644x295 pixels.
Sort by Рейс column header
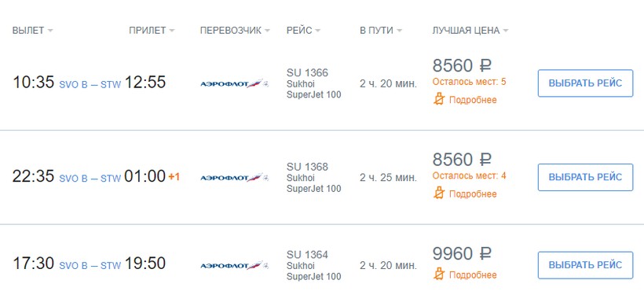click(303, 31)
